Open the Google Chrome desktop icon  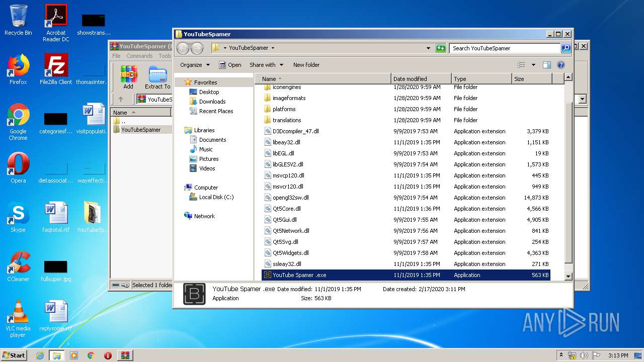pyautogui.click(x=18, y=122)
